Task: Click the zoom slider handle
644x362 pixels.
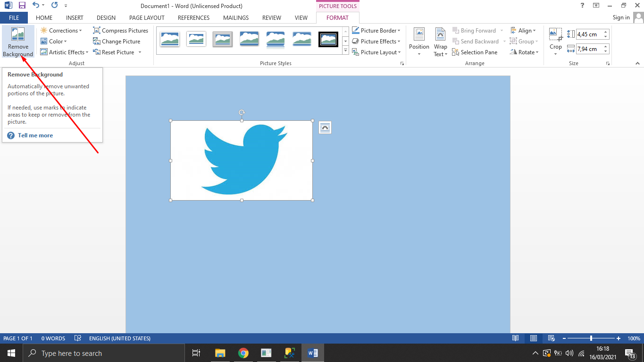Action: (x=591, y=338)
